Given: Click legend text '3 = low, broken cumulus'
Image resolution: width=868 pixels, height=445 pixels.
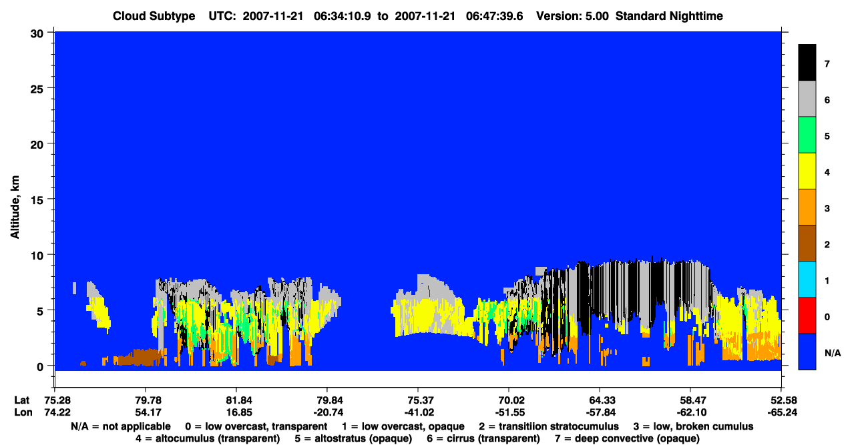Looking at the screenshot, I should click(x=694, y=426).
